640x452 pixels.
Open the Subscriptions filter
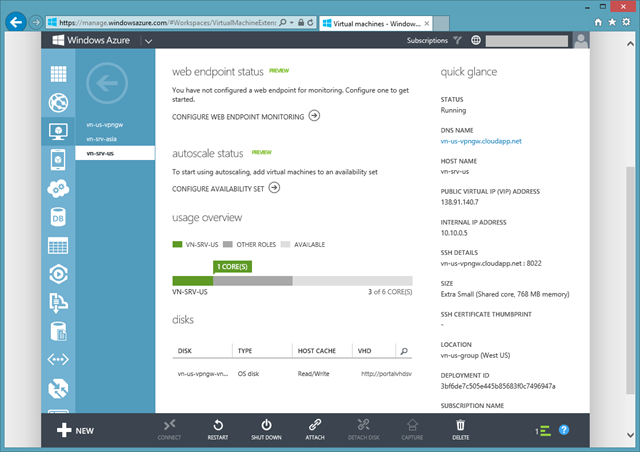coord(434,40)
